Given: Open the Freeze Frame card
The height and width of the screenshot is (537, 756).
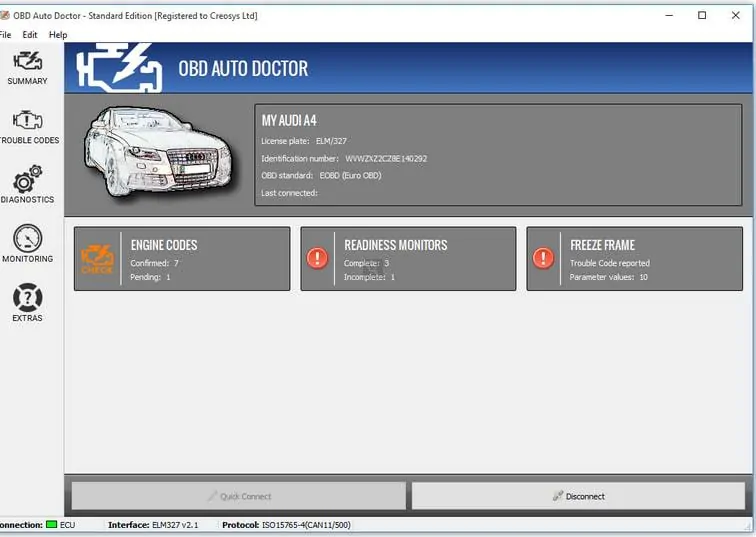Looking at the screenshot, I should pyautogui.click(x=634, y=259).
